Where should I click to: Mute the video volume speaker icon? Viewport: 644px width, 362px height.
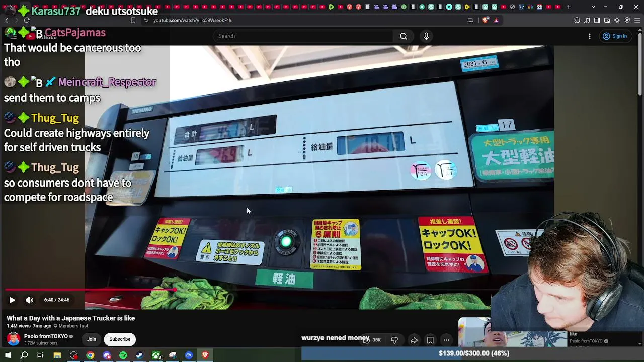pyautogui.click(x=30, y=300)
